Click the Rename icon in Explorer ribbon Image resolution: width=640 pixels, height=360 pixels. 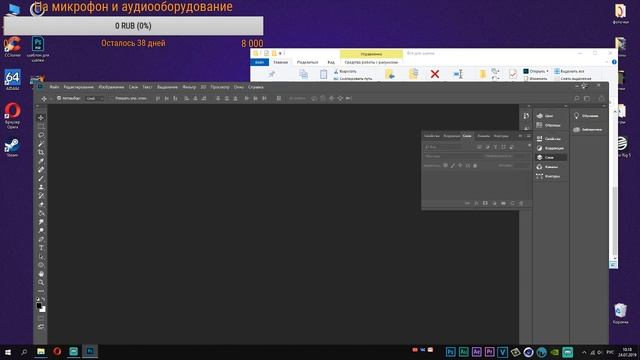458,74
